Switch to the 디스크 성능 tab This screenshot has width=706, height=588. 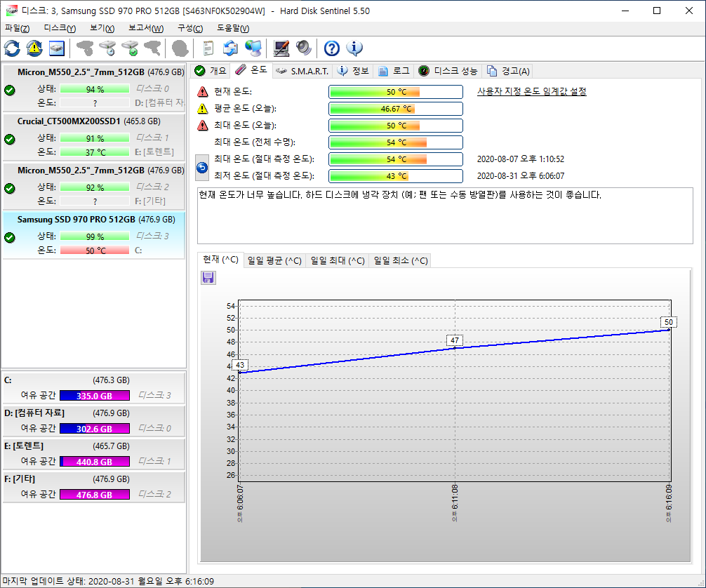pyautogui.click(x=448, y=71)
